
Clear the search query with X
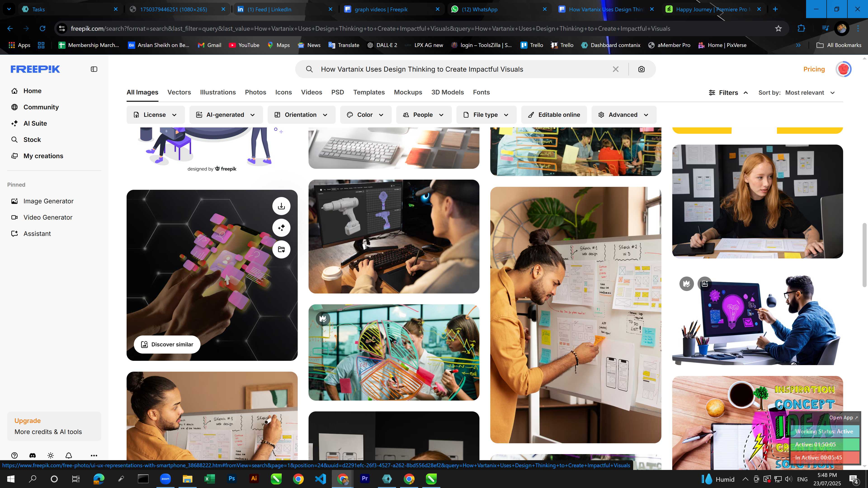(615, 69)
